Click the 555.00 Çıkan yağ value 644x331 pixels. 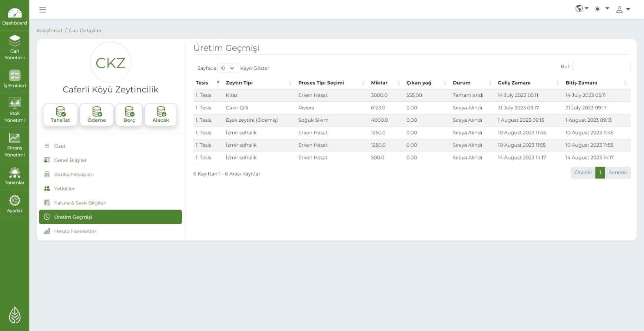click(x=414, y=95)
